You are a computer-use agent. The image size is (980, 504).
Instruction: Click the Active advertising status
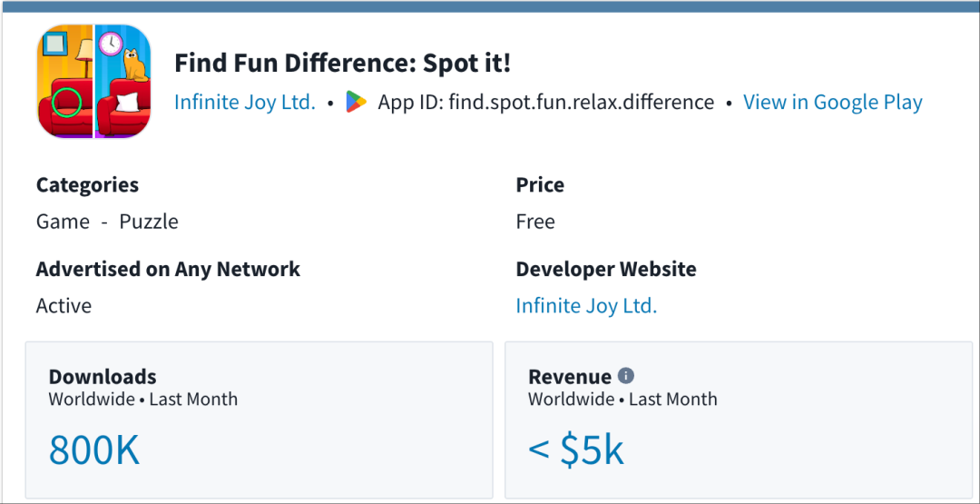(64, 306)
